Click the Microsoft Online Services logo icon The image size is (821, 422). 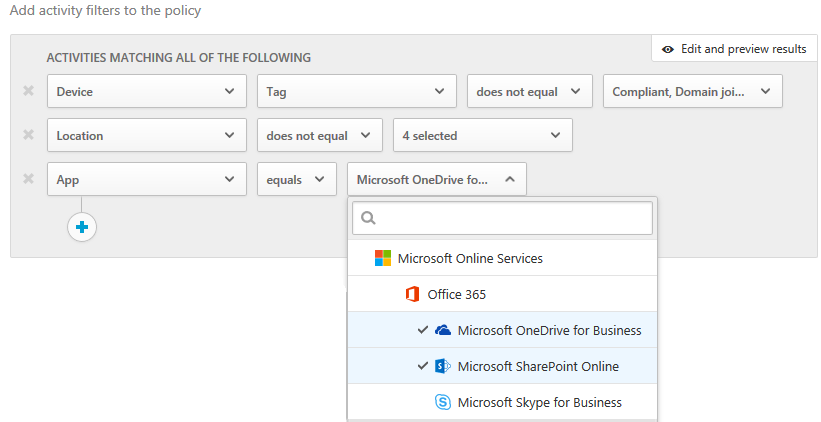[383, 258]
